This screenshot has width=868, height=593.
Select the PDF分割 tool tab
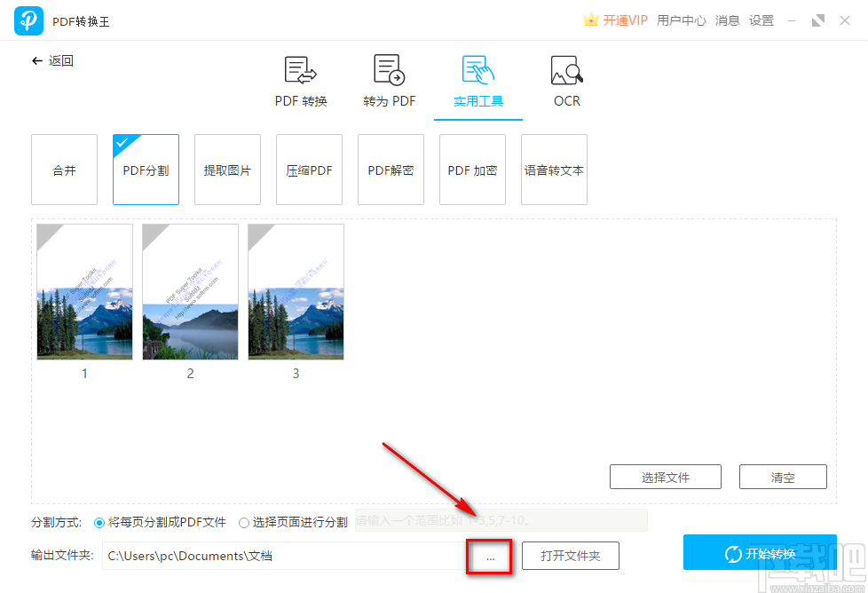pos(146,169)
